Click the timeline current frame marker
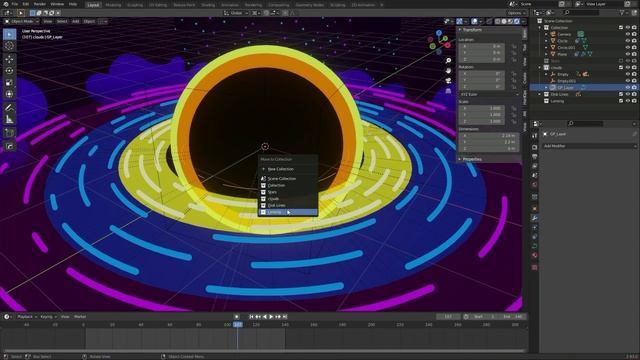 point(238,324)
